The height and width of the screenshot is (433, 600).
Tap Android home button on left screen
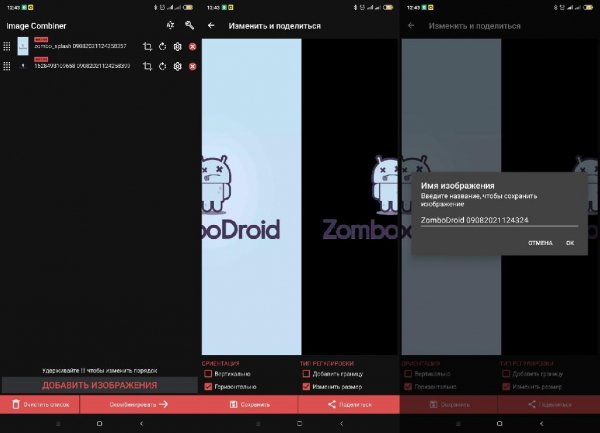(99, 423)
